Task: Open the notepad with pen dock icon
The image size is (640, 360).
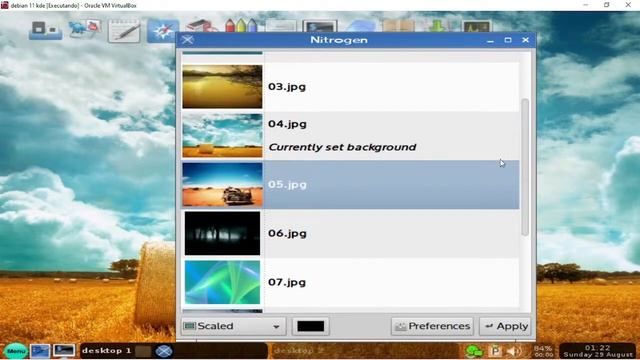Action: point(124,31)
